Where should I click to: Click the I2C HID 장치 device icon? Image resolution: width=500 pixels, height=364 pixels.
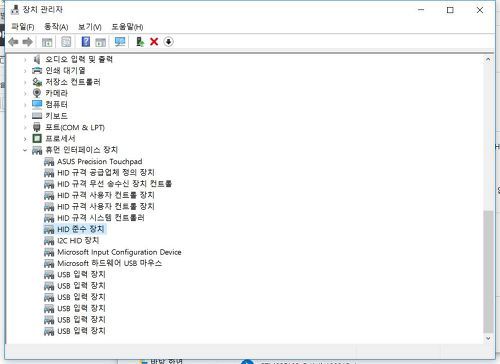(x=49, y=241)
